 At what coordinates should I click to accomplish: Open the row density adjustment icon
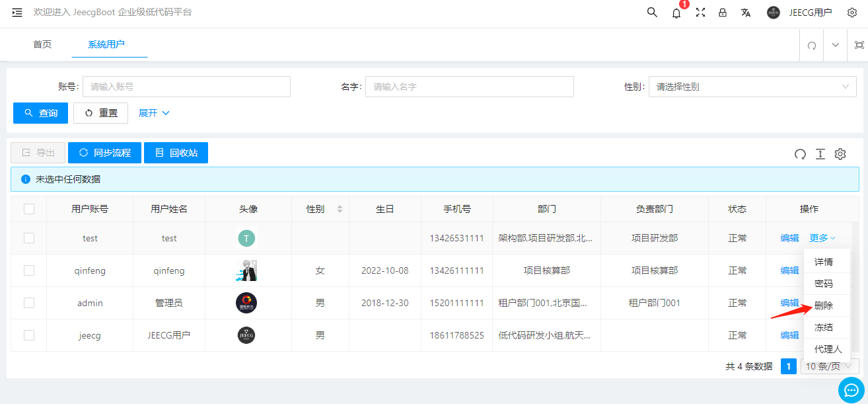point(820,154)
